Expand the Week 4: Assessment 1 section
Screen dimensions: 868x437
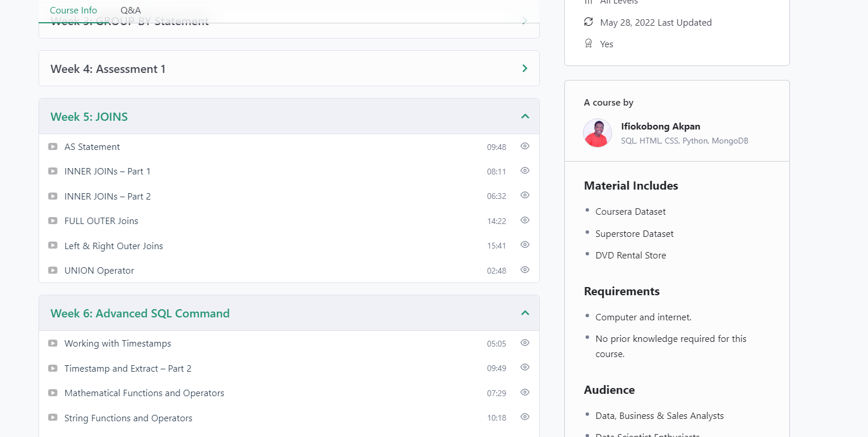(524, 69)
